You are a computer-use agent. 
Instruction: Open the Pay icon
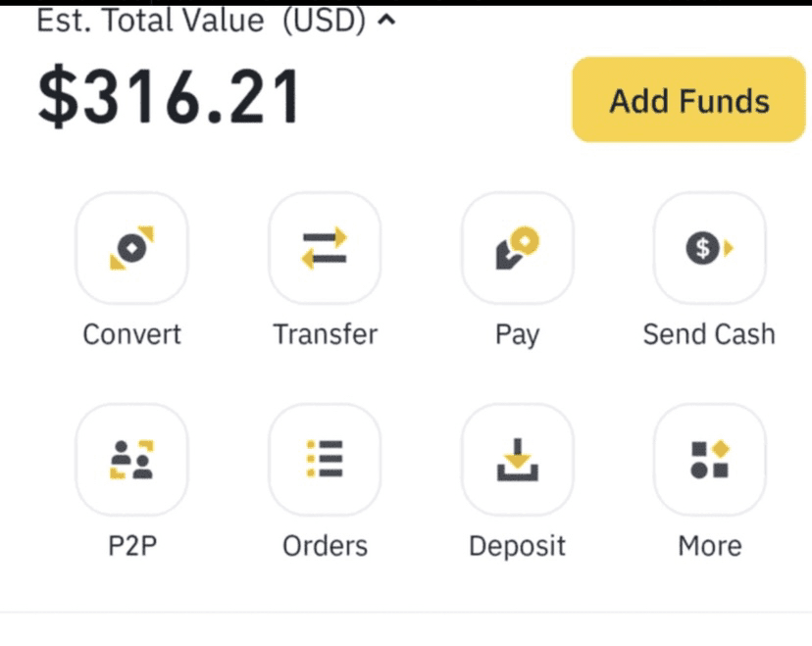(517, 248)
